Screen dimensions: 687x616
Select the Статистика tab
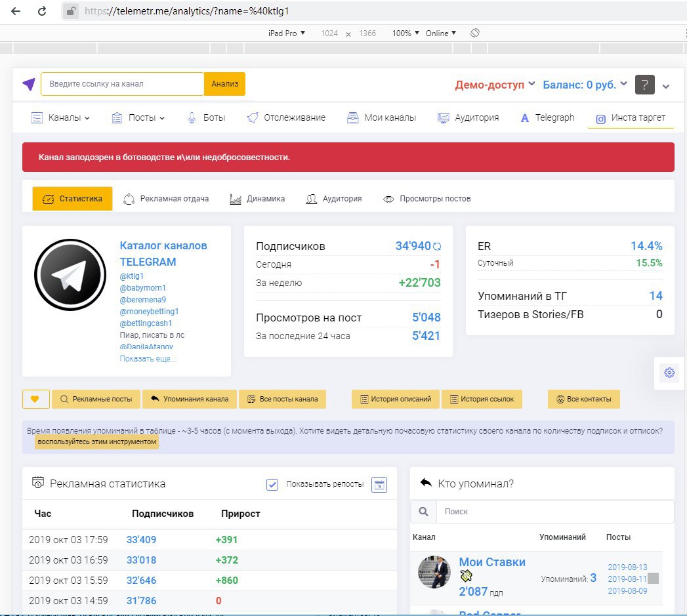72,199
